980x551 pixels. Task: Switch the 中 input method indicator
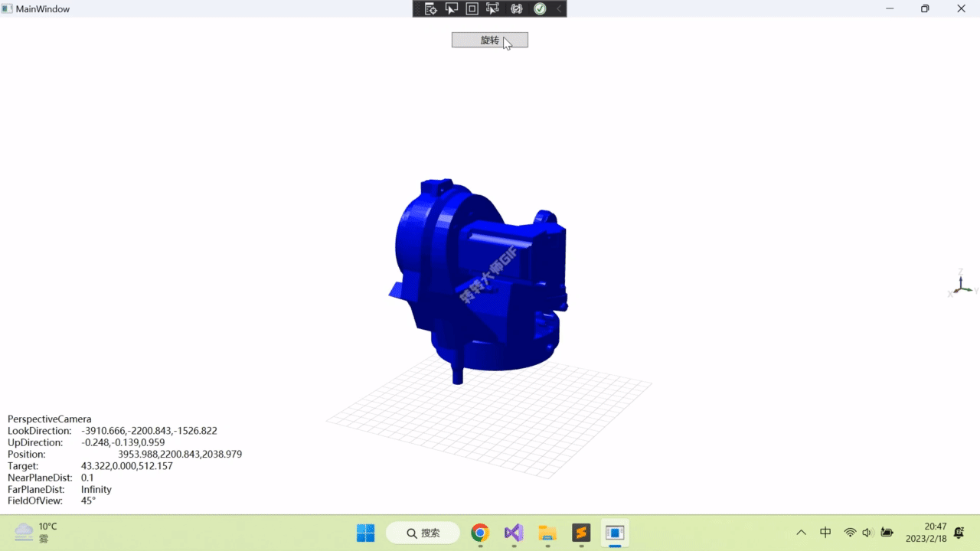pos(825,533)
